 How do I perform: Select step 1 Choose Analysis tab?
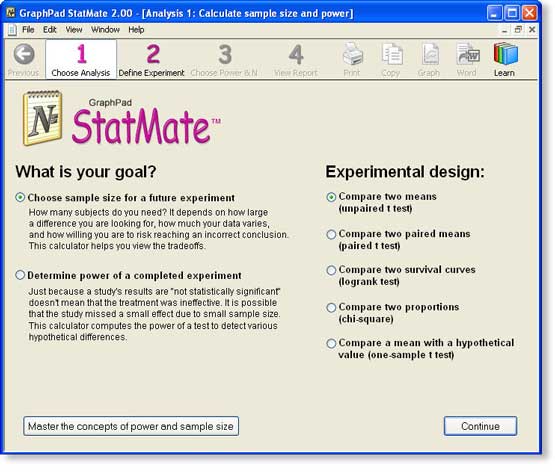coord(81,59)
